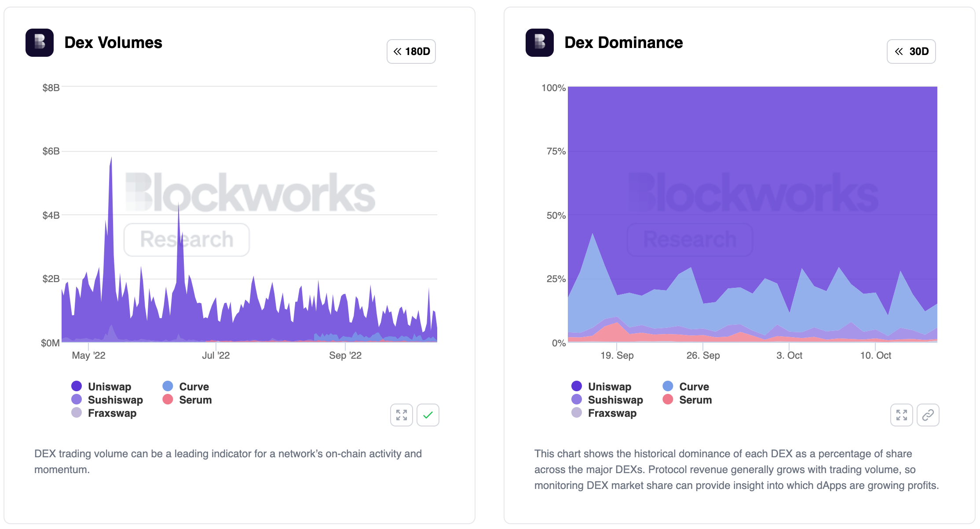
Task: Click Blockworks logo beside Dex Volumes title
Action: click(x=40, y=43)
